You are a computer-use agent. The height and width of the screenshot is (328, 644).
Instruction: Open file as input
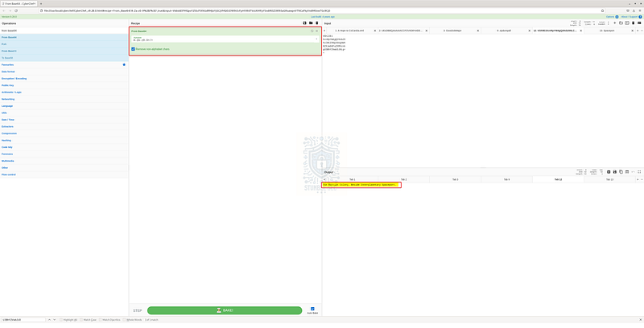point(627,23)
